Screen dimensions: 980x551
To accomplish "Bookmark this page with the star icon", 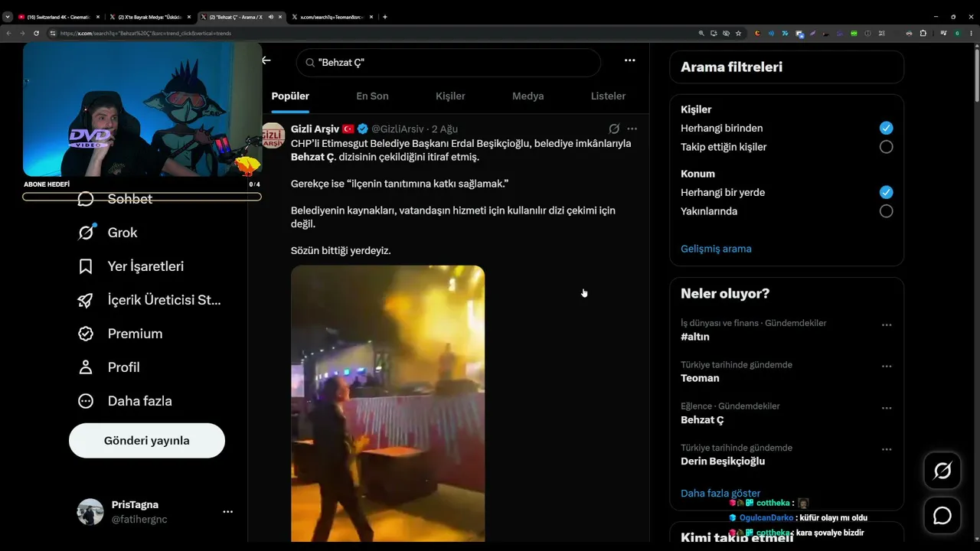I will pyautogui.click(x=738, y=33).
